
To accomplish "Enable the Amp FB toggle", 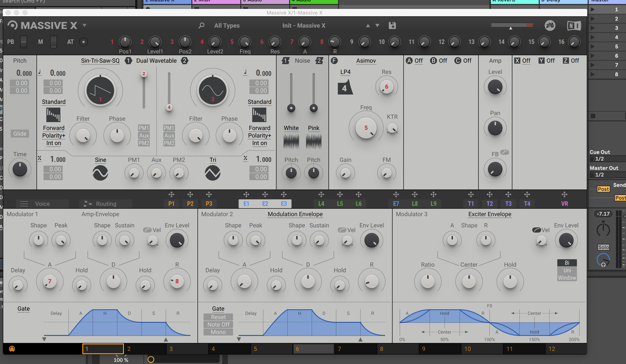I will click(505, 152).
